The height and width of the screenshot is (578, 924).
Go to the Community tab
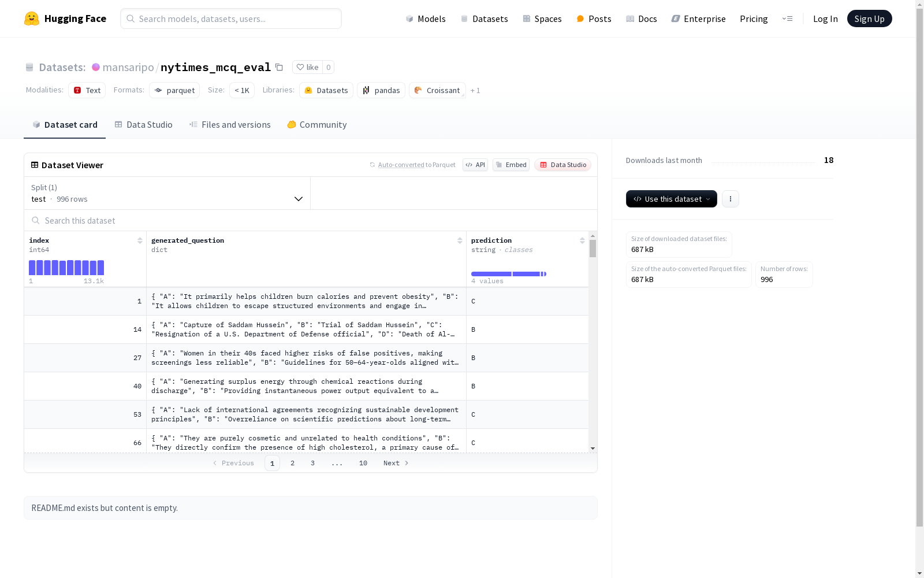[317, 124]
